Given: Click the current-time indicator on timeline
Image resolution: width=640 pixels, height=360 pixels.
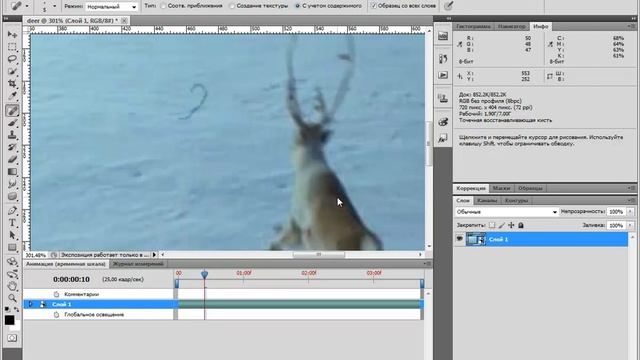Looking at the screenshot, I should coord(204,274).
